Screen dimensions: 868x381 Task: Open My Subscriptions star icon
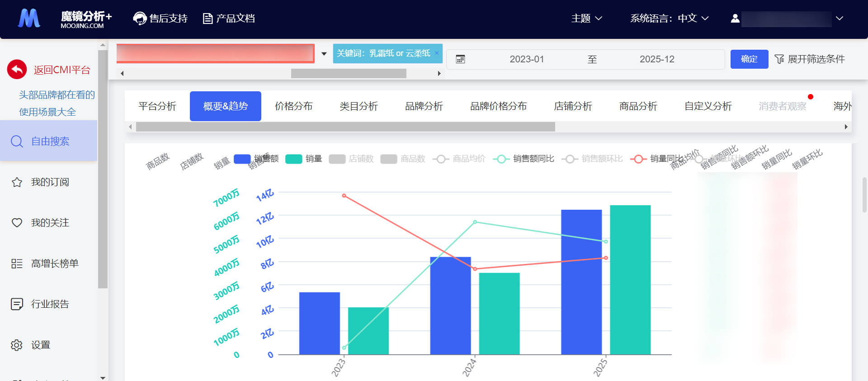(x=17, y=182)
